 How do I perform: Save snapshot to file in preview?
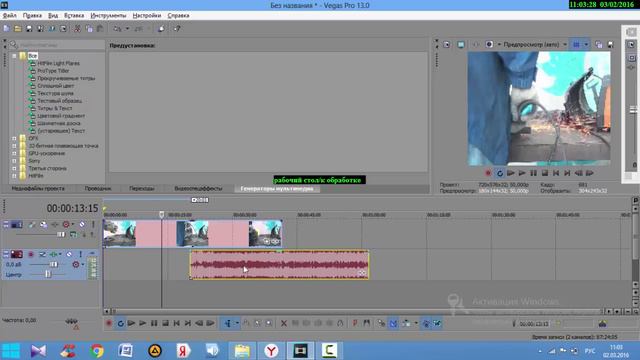coord(611,44)
